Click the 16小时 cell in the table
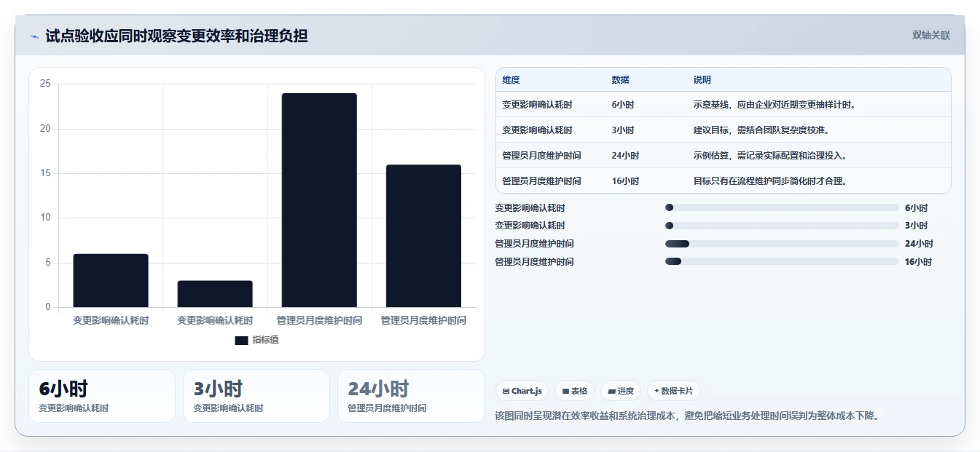The image size is (980, 452). 626,181
